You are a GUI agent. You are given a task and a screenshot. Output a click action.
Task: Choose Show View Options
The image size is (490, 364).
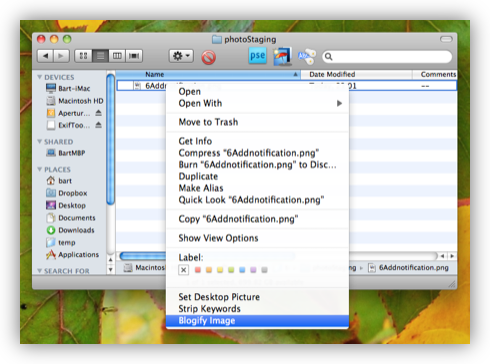(257, 238)
